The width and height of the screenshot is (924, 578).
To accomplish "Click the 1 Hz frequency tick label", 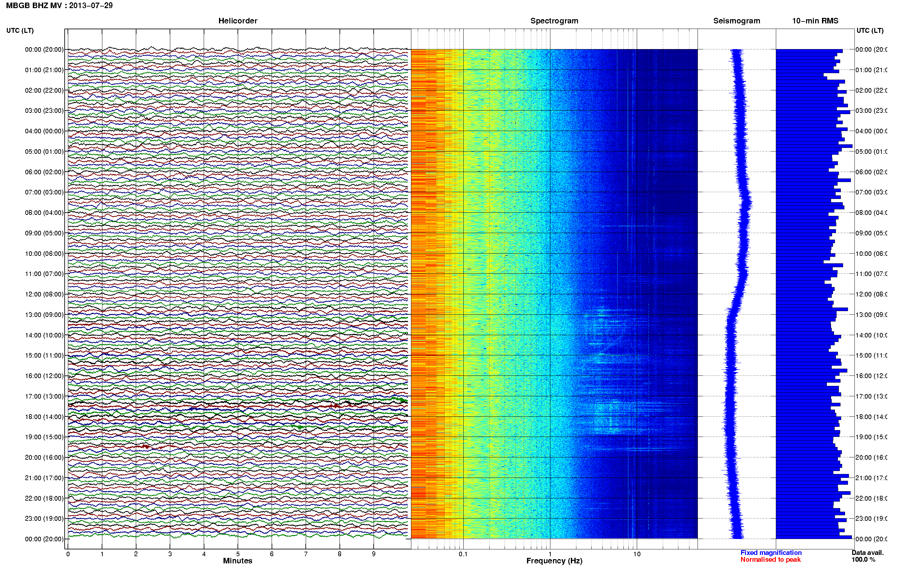I will point(550,554).
